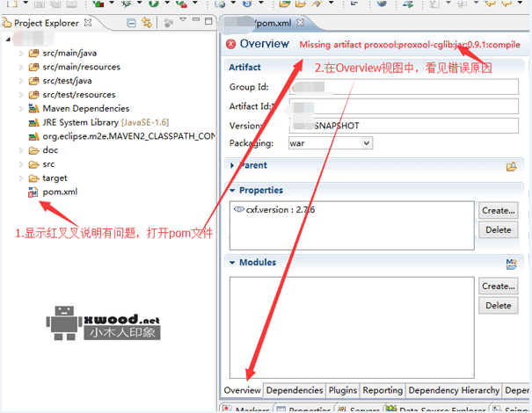Switch to the Dependency Hierarchy tab
Screen dimensions: 532x413
point(454,390)
